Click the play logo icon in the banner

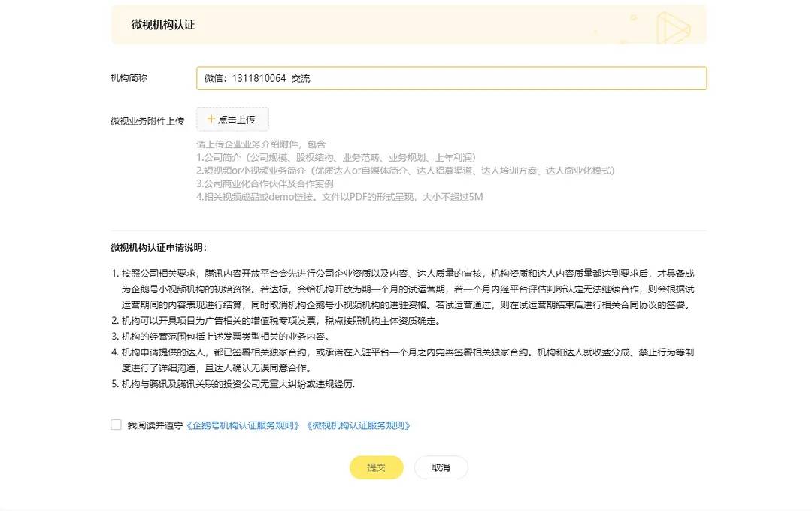(673, 28)
